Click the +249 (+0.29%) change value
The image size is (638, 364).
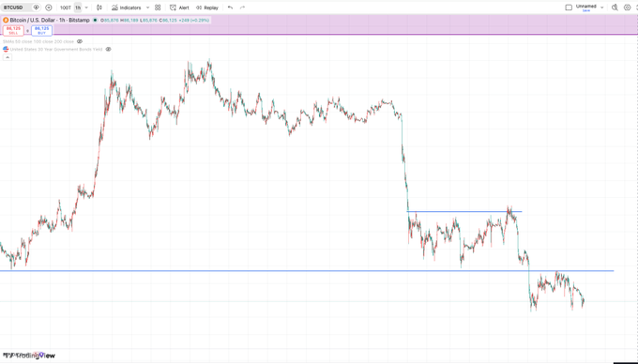click(x=193, y=20)
